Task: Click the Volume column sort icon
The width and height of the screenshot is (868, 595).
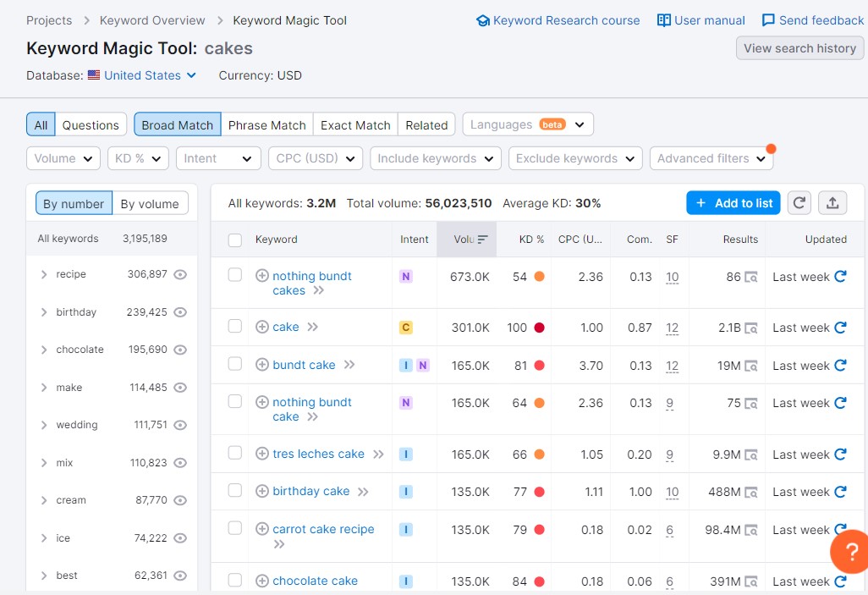Action: [482, 240]
